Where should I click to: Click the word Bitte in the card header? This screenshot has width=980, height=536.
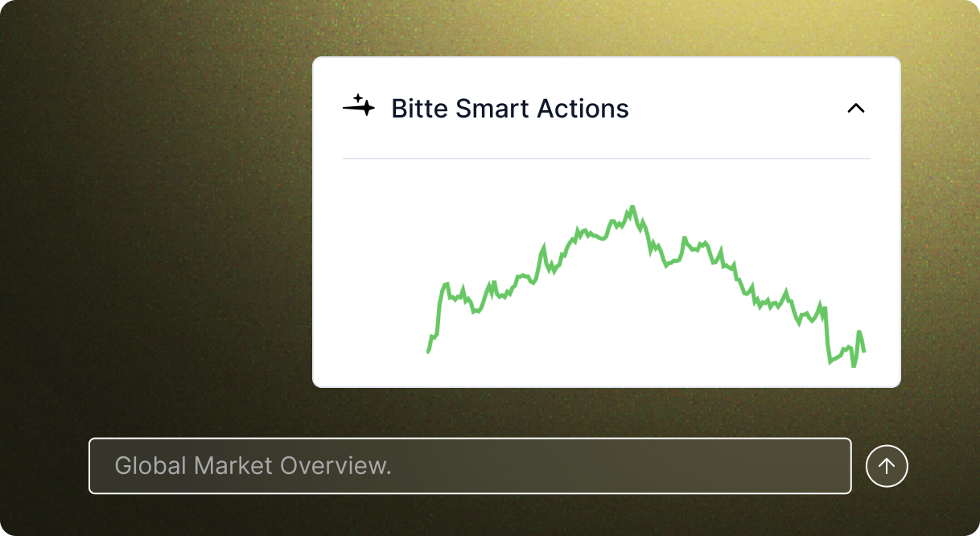419,109
